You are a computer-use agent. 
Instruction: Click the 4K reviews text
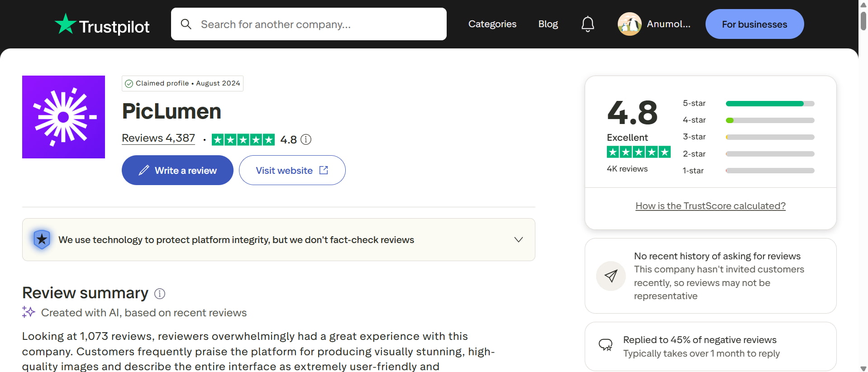[x=627, y=169]
